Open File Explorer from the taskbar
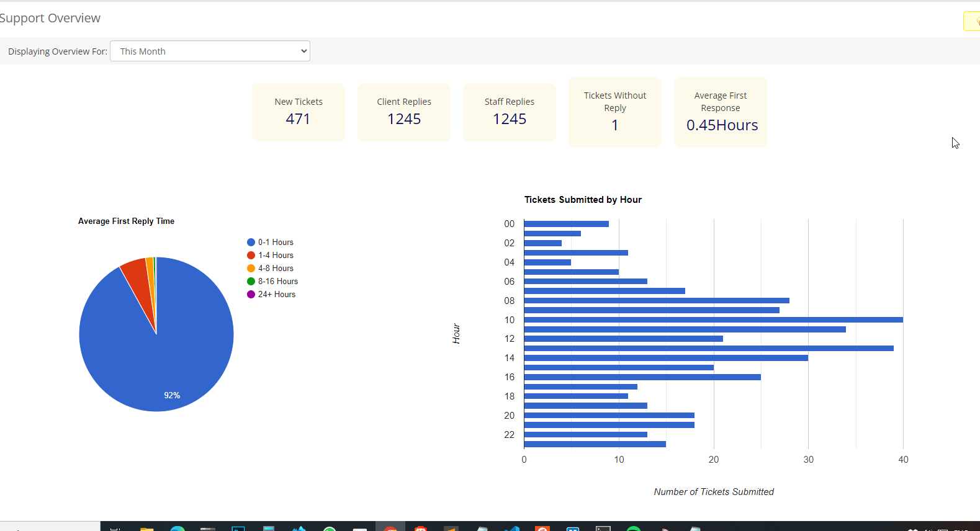This screenshot has height=531, width=980. pyautogui.click(x=146, y=528)
